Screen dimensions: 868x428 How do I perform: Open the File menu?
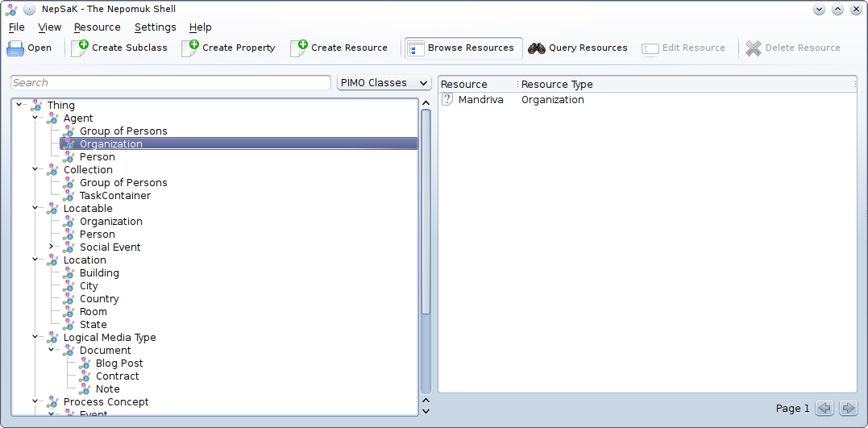click(x=17, y=27)
